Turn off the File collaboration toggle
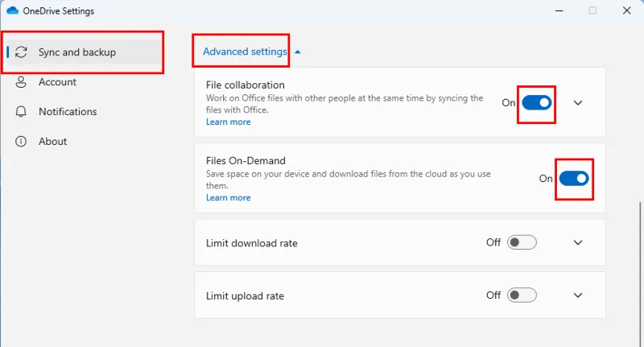644x347 pixels. [536, 103]
